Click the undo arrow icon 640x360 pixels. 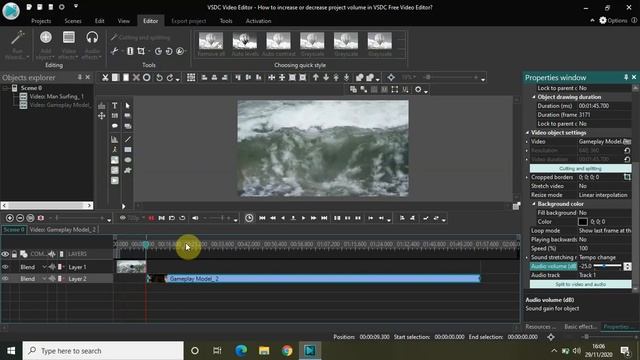pos(160,78)
